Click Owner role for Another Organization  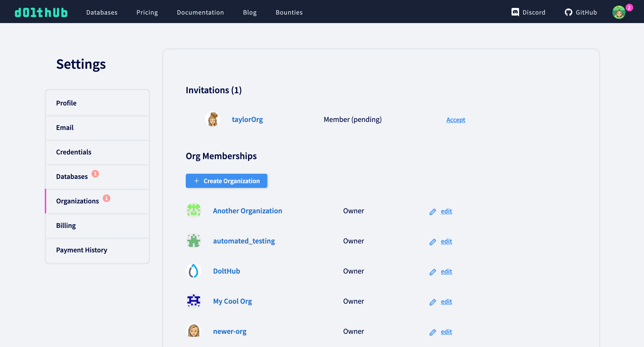coord(354,211)
